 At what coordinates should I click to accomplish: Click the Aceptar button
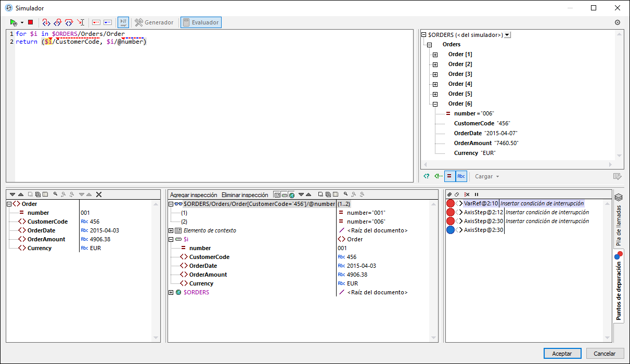click(562, 354)
